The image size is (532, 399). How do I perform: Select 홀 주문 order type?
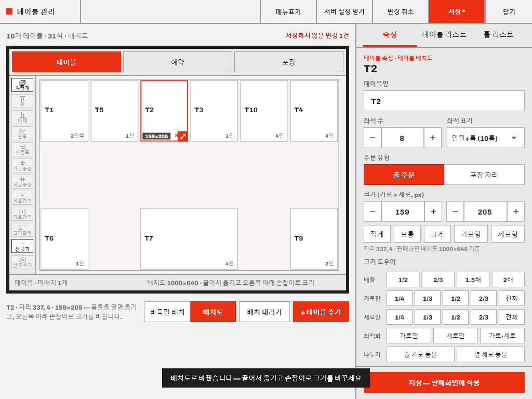point(404,175)
